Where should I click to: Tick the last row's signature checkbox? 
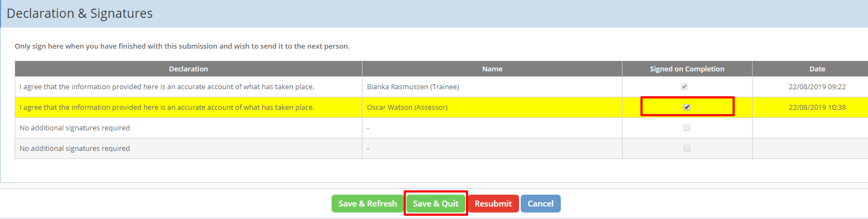[687, 148]
